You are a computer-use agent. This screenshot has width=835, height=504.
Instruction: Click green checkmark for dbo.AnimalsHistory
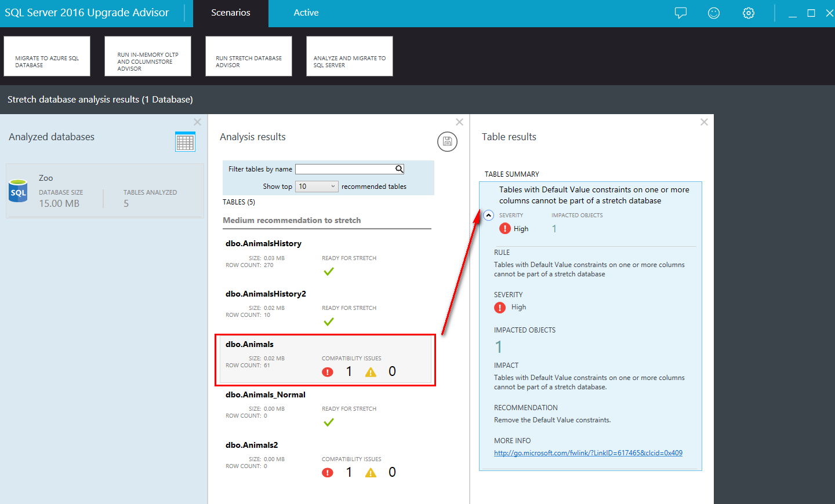329,271
